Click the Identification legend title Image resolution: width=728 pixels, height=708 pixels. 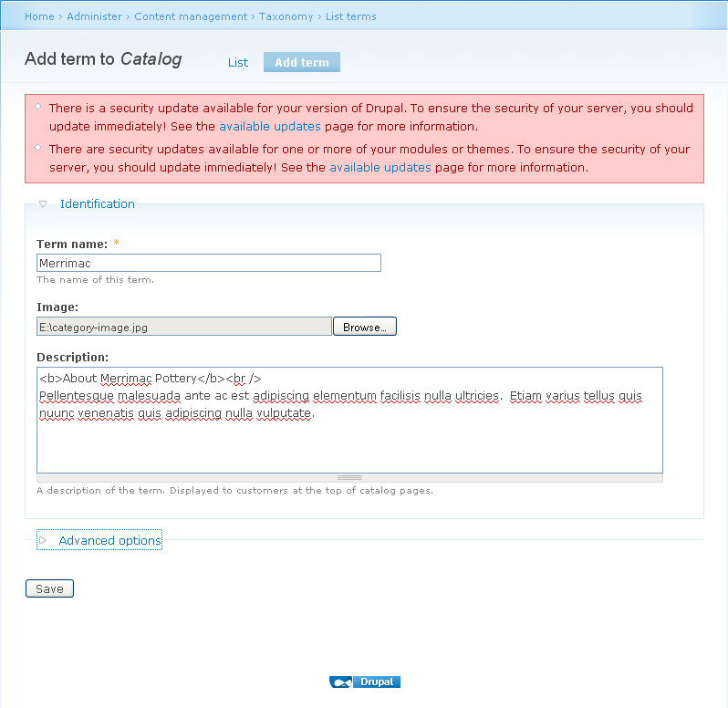click(98, 203)
